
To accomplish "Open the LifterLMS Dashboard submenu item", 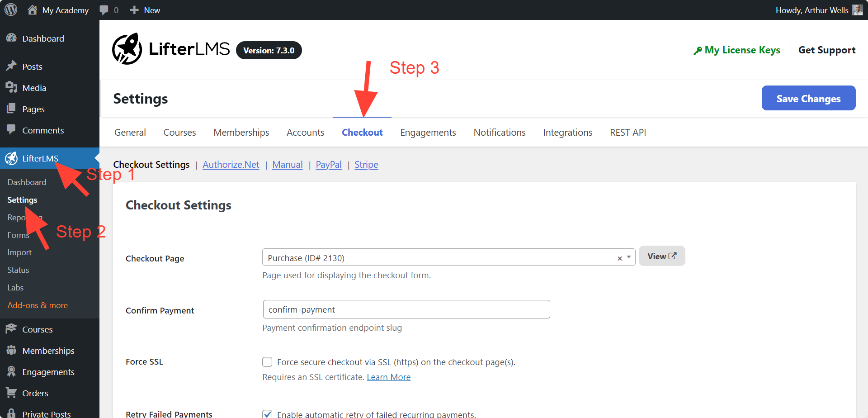I will click(27, 182).
